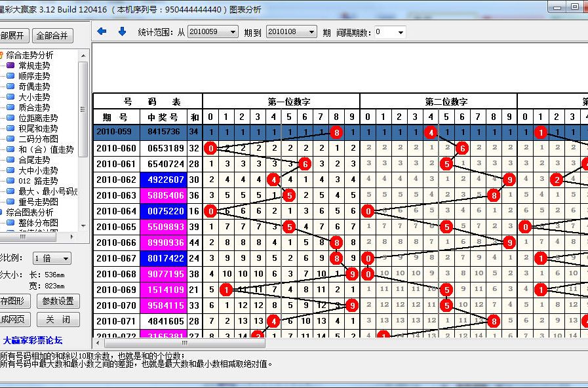Click the tree panel's scroll-up arrow
The height and width of the screenshot is (388, 588).
click(83, 56)
